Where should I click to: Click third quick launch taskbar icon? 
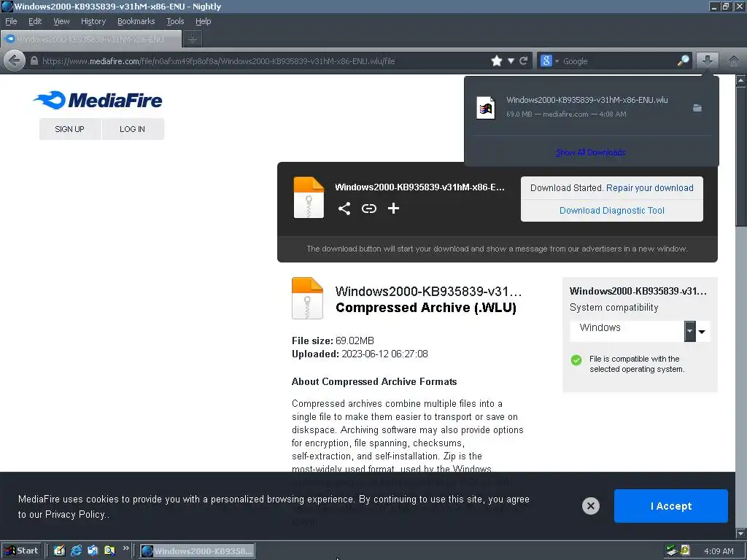pos(93,551)
